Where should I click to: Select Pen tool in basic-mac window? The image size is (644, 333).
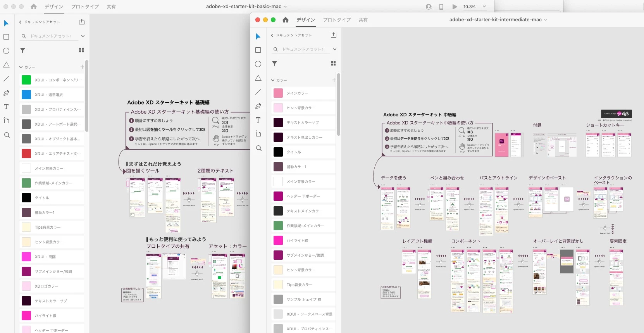pyautogui.click(x=6, y=93)
